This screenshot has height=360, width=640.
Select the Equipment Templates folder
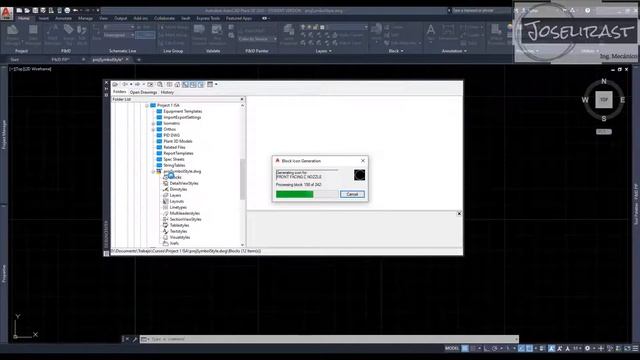182,111
